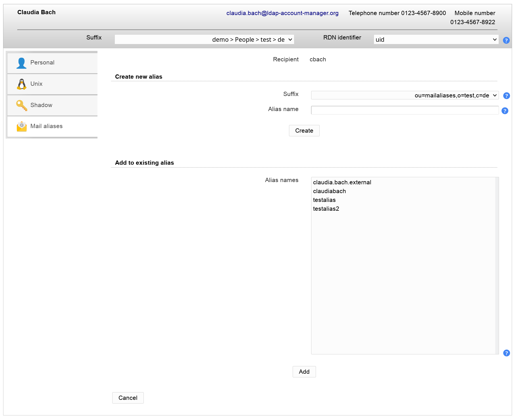
Task: Select testalias2 in the alias names list
Action: [x=326, y=209]
